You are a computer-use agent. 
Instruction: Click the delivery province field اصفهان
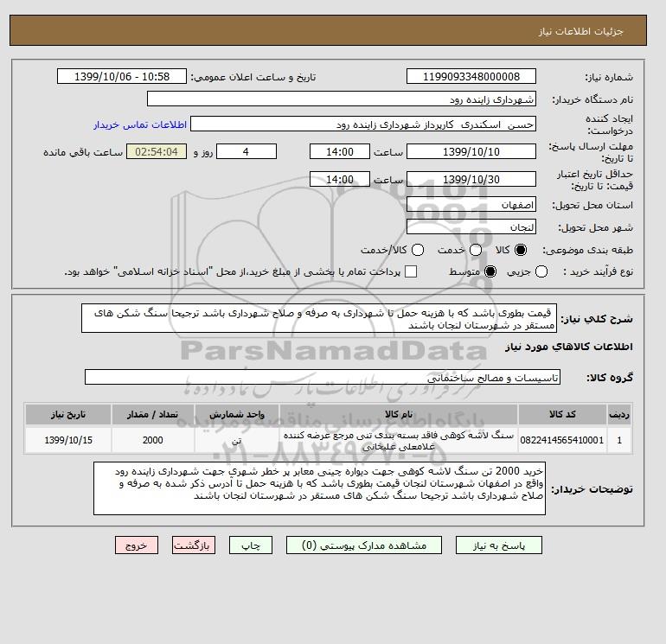pos(471,205)
